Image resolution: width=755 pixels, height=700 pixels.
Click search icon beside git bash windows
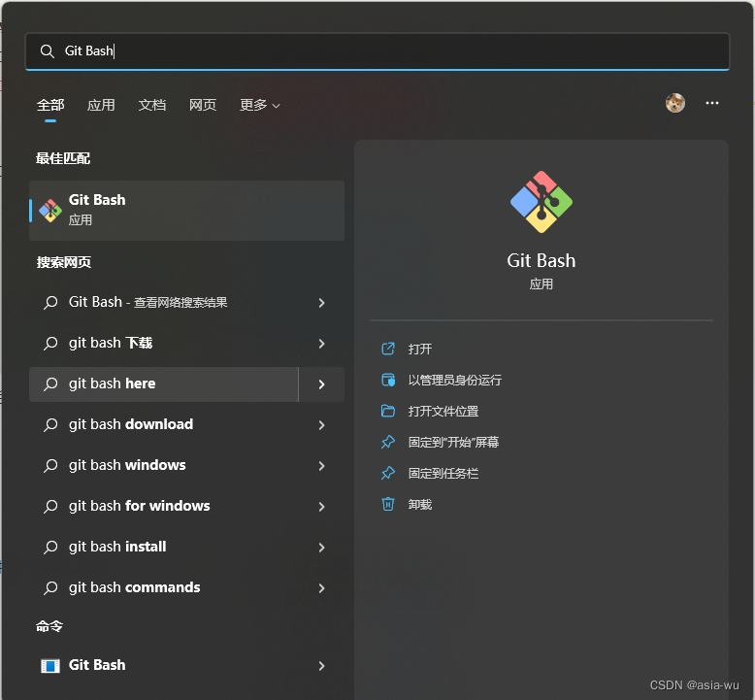pyautogui.click(x=50, y=466)
